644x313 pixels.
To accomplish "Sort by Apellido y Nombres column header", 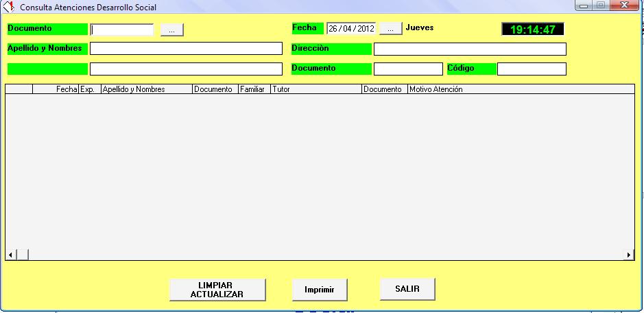I will (x=146, y=89).
